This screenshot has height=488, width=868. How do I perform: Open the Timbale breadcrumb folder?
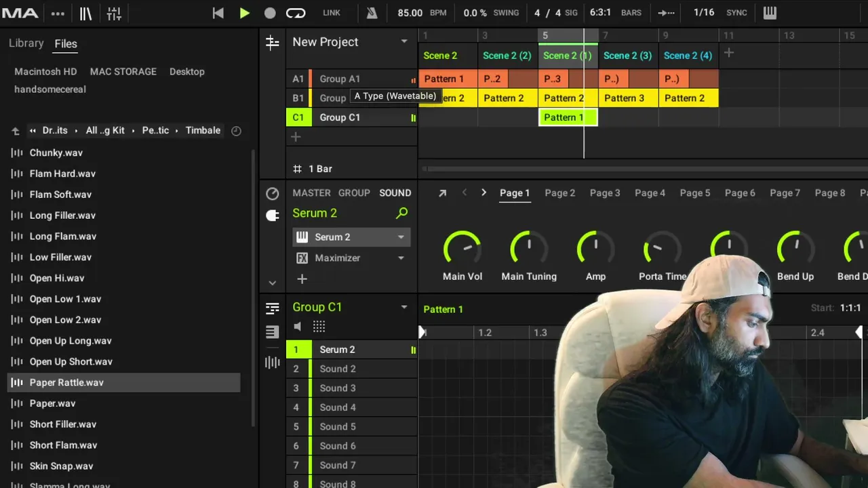click(203, 130)
